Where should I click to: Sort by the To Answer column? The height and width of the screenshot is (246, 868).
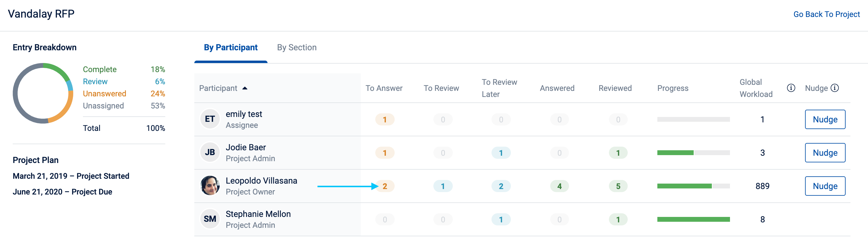tap(384, 88)
